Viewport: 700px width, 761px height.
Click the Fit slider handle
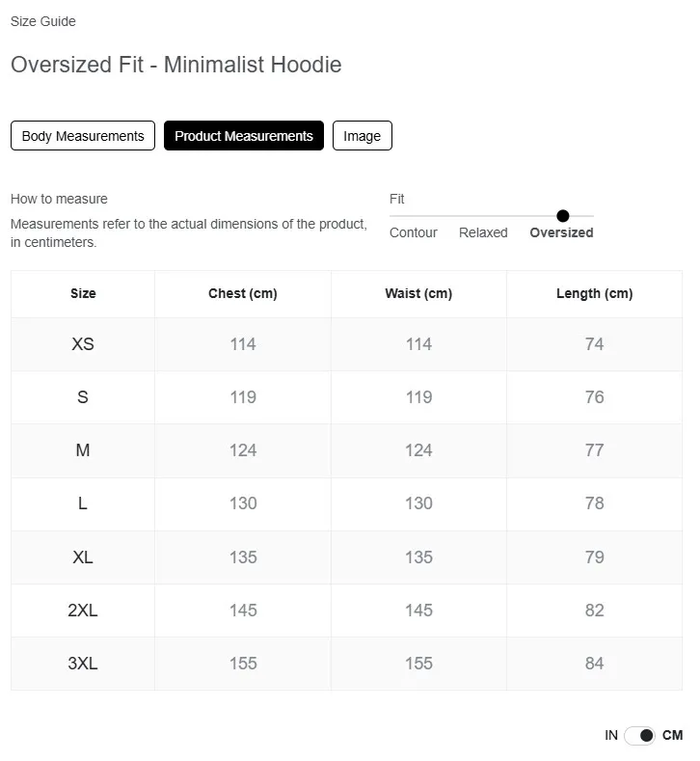[563, 215]
